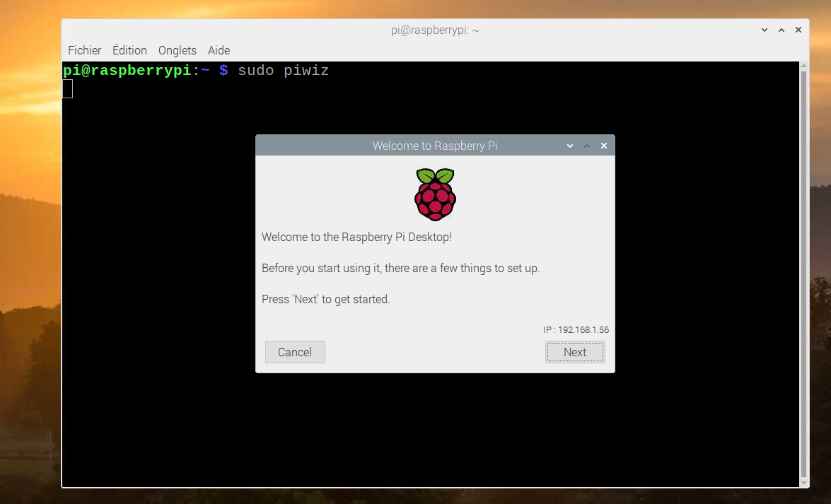Close the pi@raspberrypi terminal window
The height and width of the screenshot is (504, 831).
click(798, 30)
